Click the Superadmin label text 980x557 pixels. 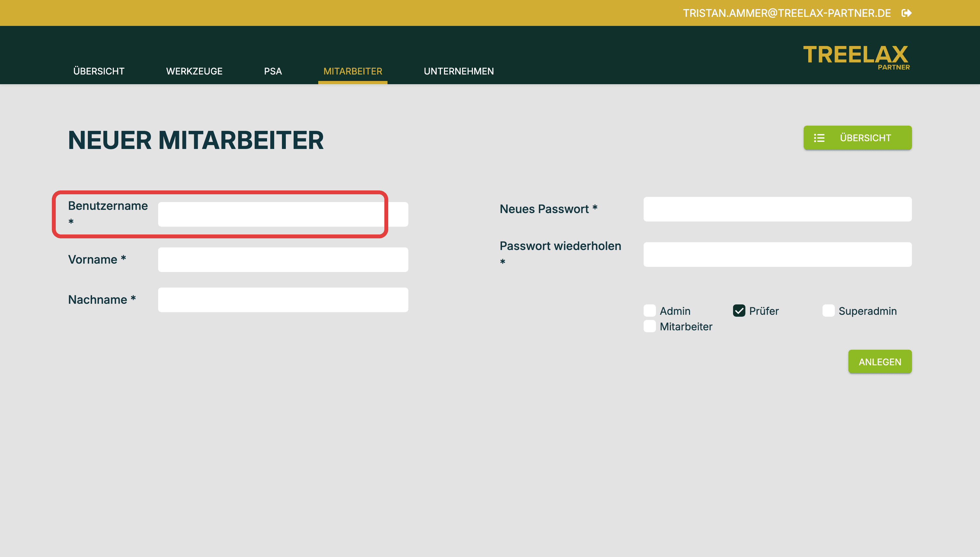coord(868,311)
